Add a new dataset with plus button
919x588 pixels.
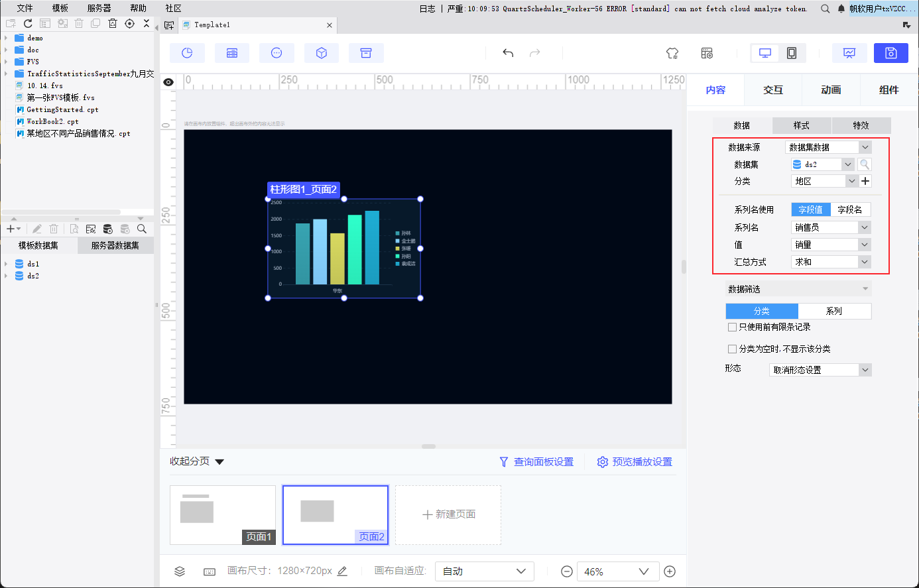[x=13, y=229]
